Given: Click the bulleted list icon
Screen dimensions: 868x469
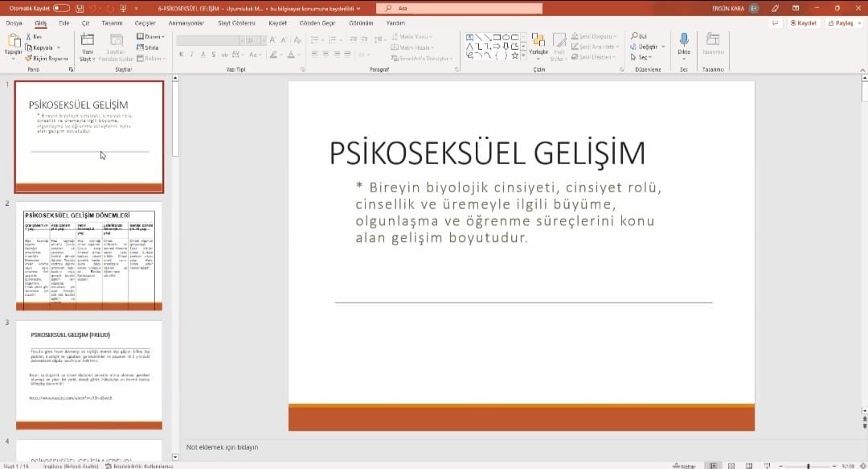Looking at the screenshot, I should point(314,40).
